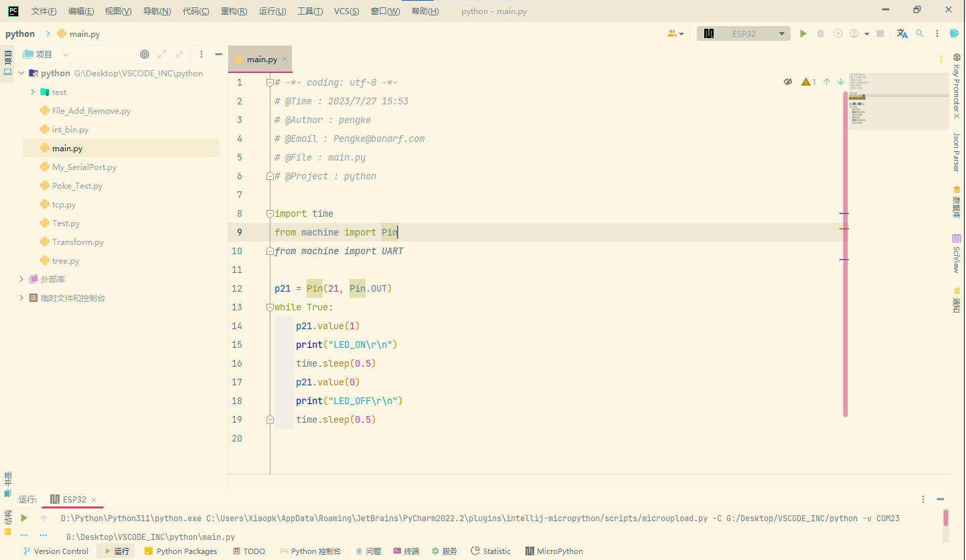
Task: Click expand all in project panel
Action: point(162,54)
